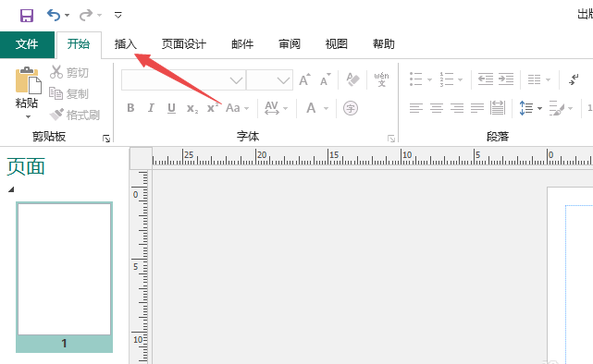Image resolution: width=593 pixels, height=364 pixels.
Task: Toggle Subscript formatting
Action: 192,109
